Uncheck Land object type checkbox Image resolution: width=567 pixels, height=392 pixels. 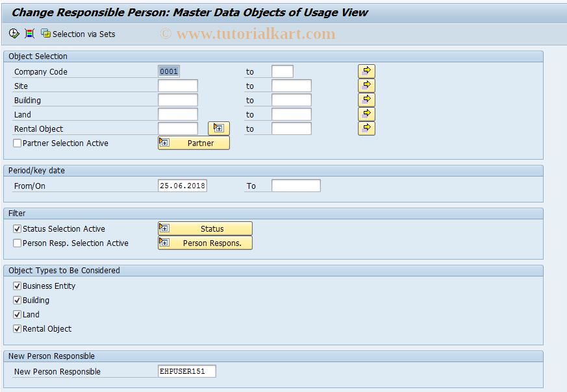point(17,314)
